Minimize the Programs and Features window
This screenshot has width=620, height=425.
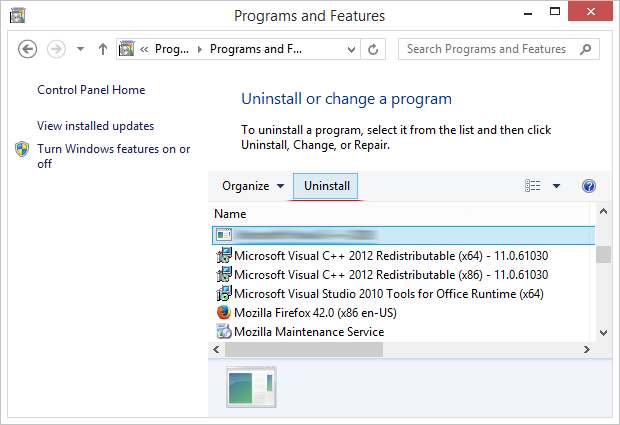click(528, 13)
